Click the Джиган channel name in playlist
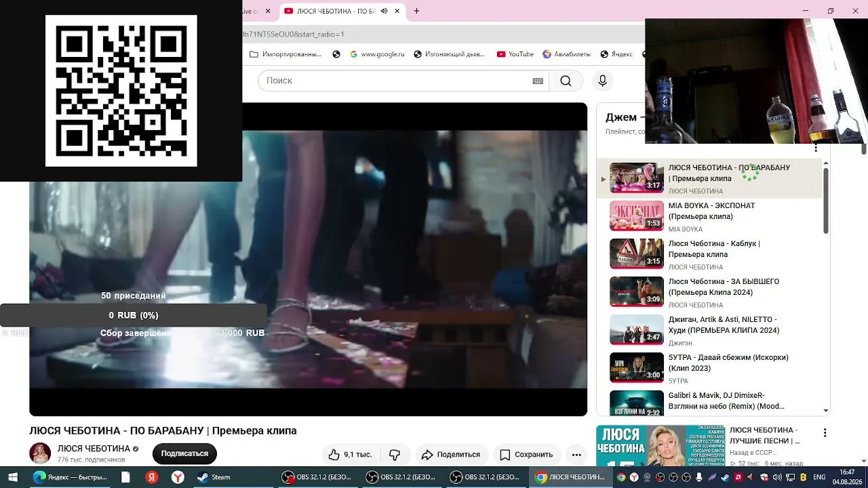Image resolution: width=868 pixels, height=488 pixels. 680,343
